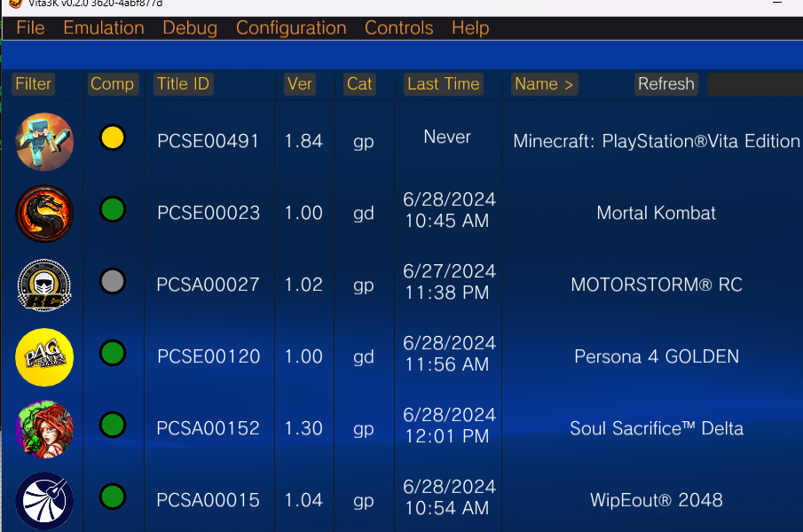Click the WipEout 2048 name
This screenshot has width=803, height=532.
(657, 500)
